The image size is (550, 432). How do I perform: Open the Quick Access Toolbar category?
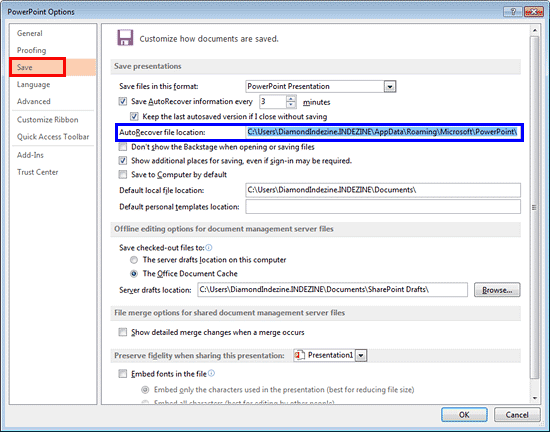[x=53, y=136]
